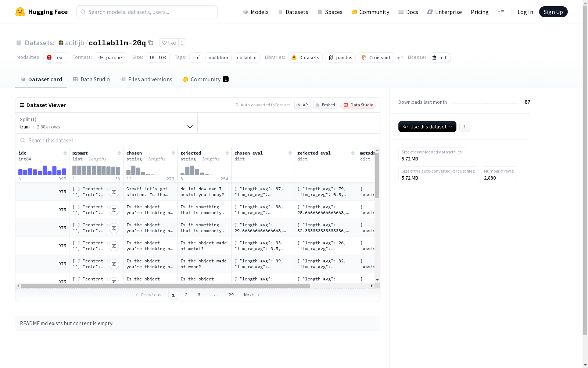Open conversation viewer icon in first prompt row

114,192
